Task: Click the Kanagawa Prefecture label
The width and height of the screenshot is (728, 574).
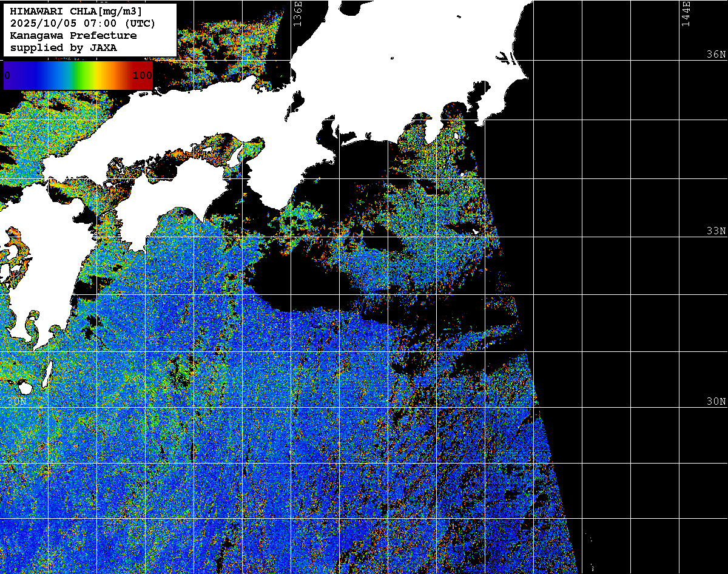Action: (x=73, y=36)
